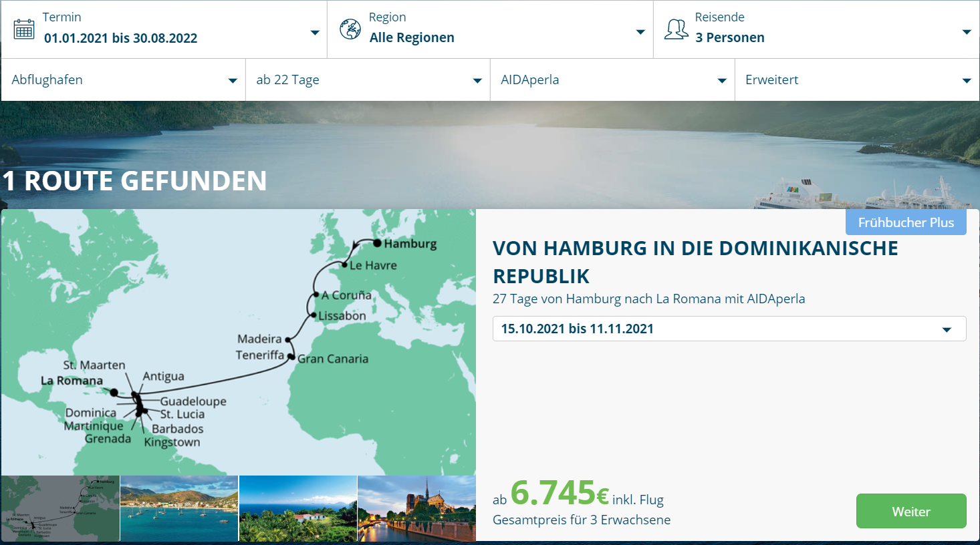980x545 pixels.
Task: Select the tropical coast palm thumbnail
Action: pos(298,508)
